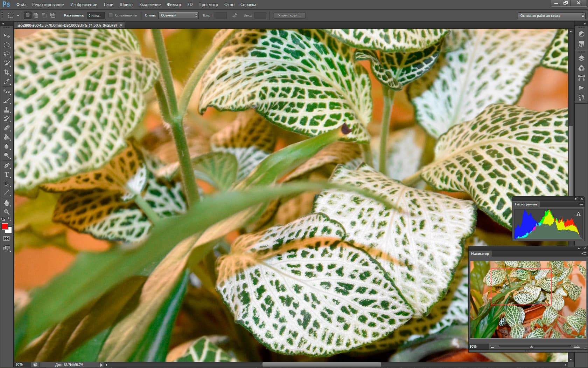
Task: Open the Channels panel icon
Action: (x=581, y=68)
